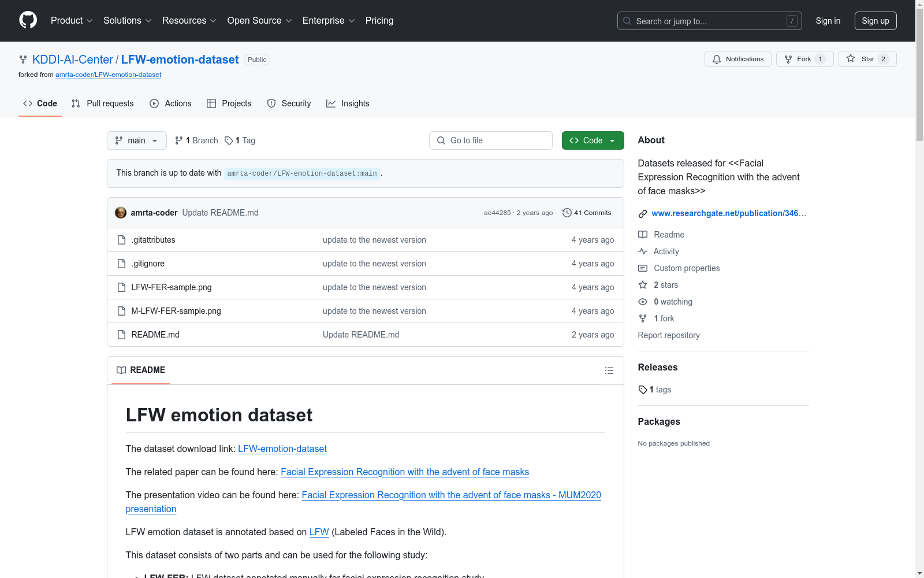Screen dimensions: 924x578
Task: Expand the Enterprise menu
Action: click(329, 21)
